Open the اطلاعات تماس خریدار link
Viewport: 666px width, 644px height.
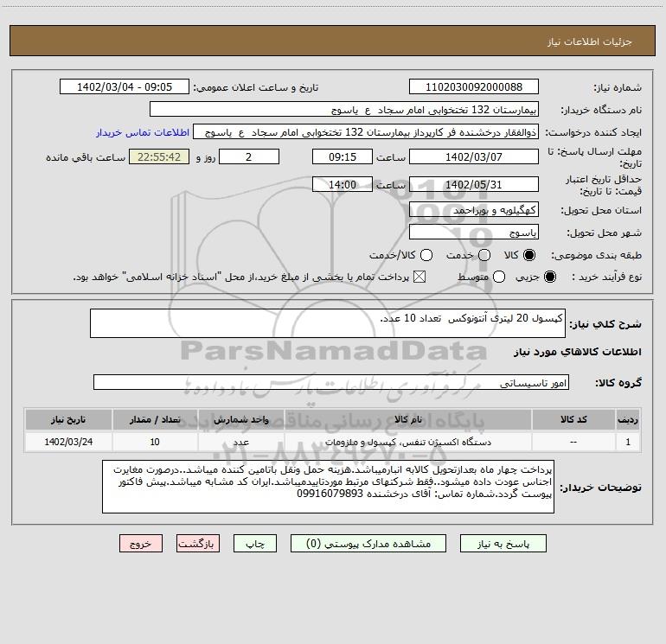point(143,132)
